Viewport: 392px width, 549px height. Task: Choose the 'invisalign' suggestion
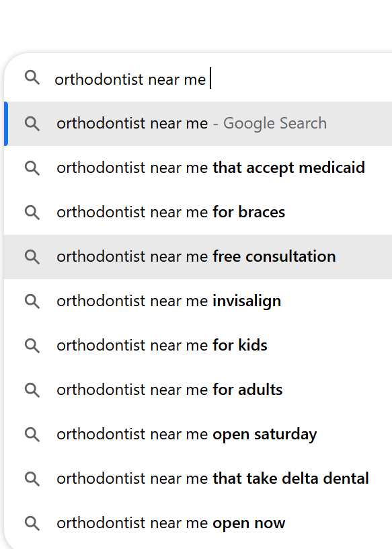pos(198,301)
